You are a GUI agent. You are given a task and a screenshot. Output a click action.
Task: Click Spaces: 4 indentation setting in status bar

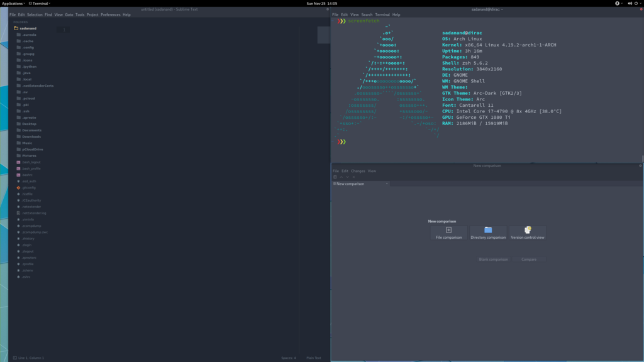[x=288, y=358]
